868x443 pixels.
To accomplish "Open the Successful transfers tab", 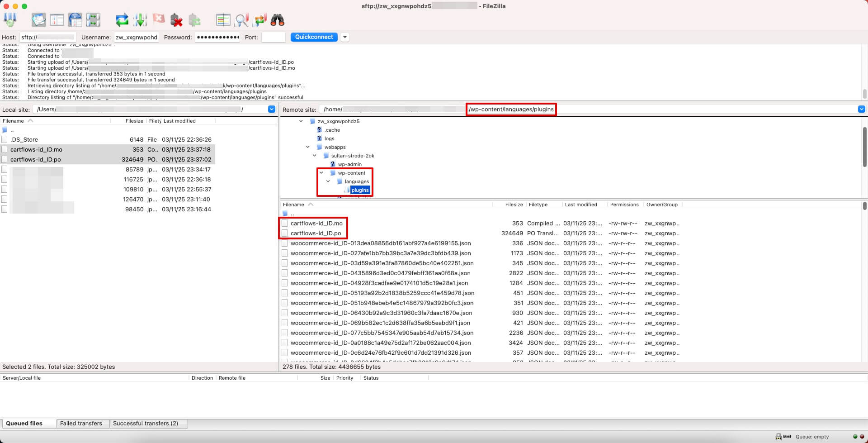I will click(148, 423).
